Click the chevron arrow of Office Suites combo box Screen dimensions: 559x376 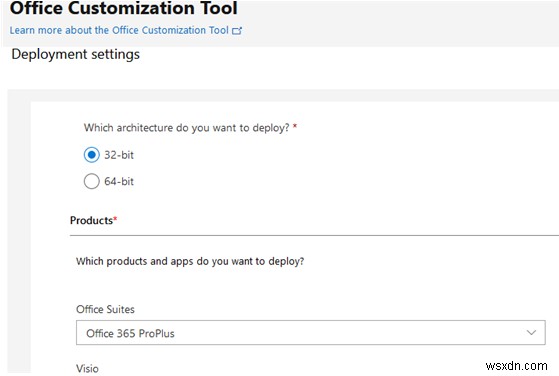(531, 333)
